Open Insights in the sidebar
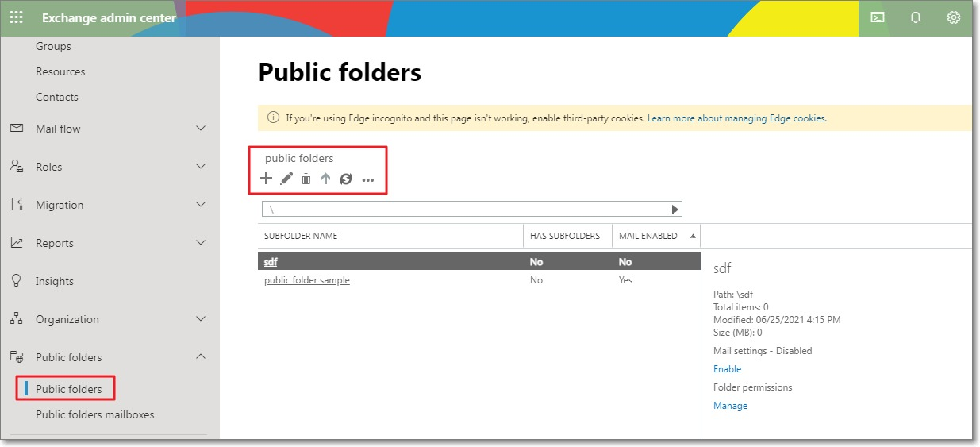 55,281
